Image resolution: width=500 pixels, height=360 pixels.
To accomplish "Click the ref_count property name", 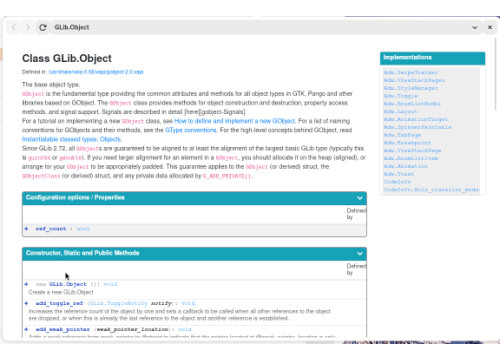I will (51, 229).
